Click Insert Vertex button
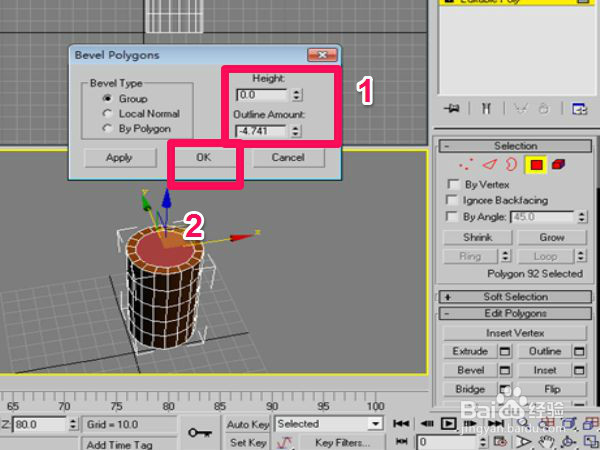 515,333
